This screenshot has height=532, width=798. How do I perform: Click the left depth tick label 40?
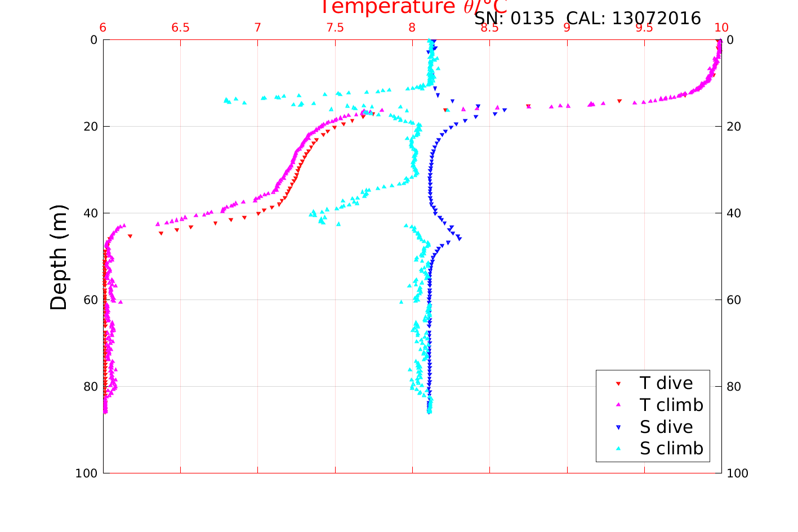click(90, 213)
